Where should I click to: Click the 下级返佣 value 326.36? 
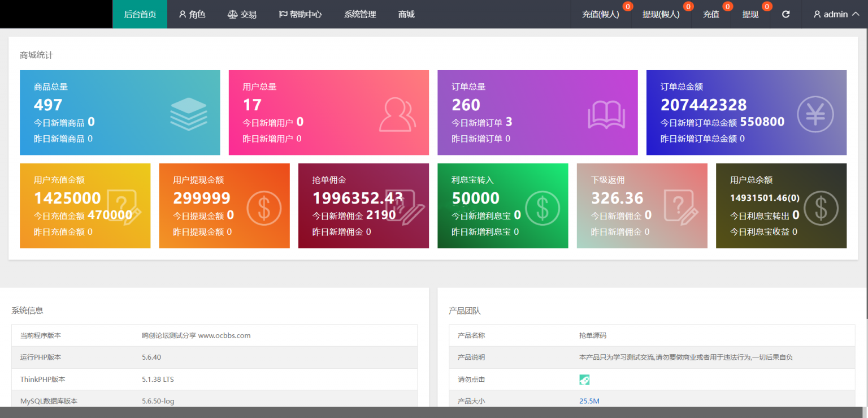tap(617, 198)
